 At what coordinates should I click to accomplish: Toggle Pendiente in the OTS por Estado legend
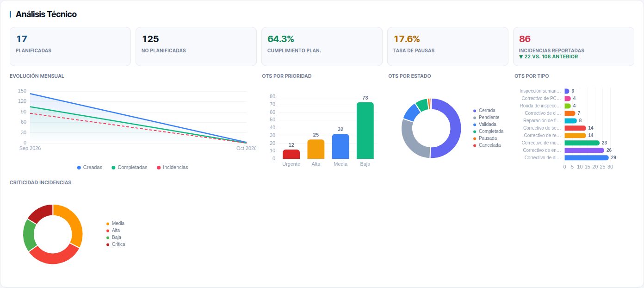(486, 118)
